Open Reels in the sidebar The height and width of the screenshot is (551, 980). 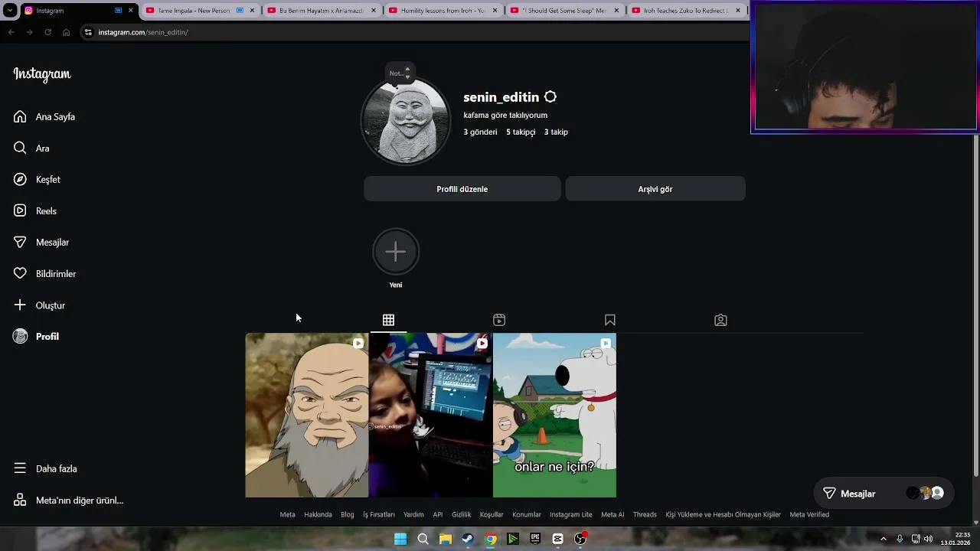35,210
